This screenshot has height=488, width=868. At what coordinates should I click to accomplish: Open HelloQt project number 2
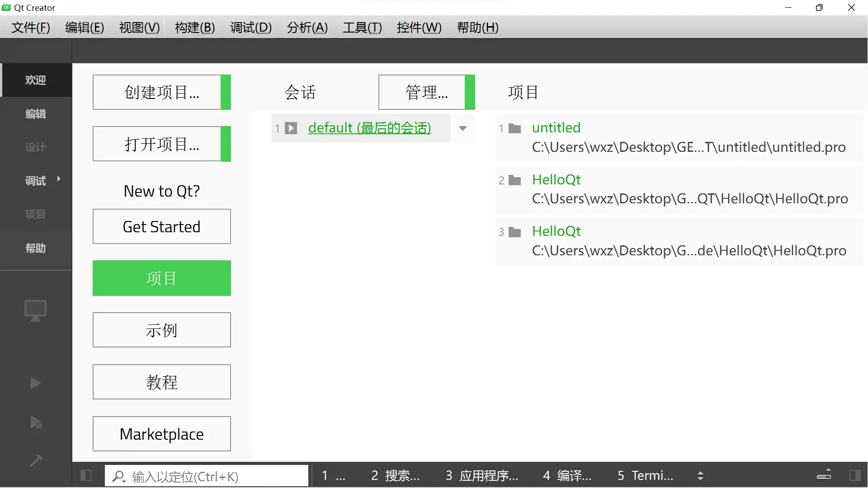click(x=556, y=180)
